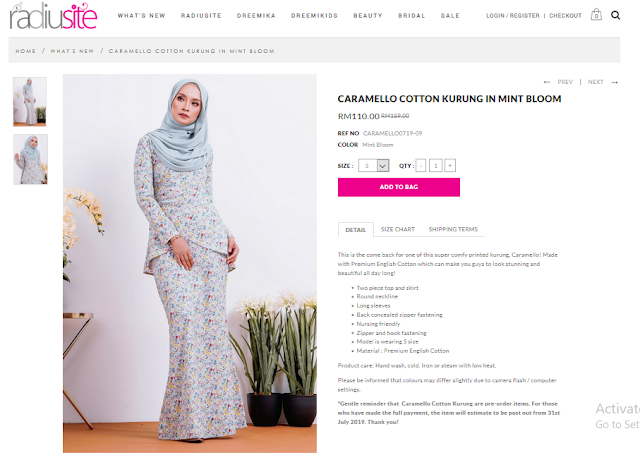Go to next product with NEXT arrow
This screenshot has width=640, height=455.
click(603, 82)
